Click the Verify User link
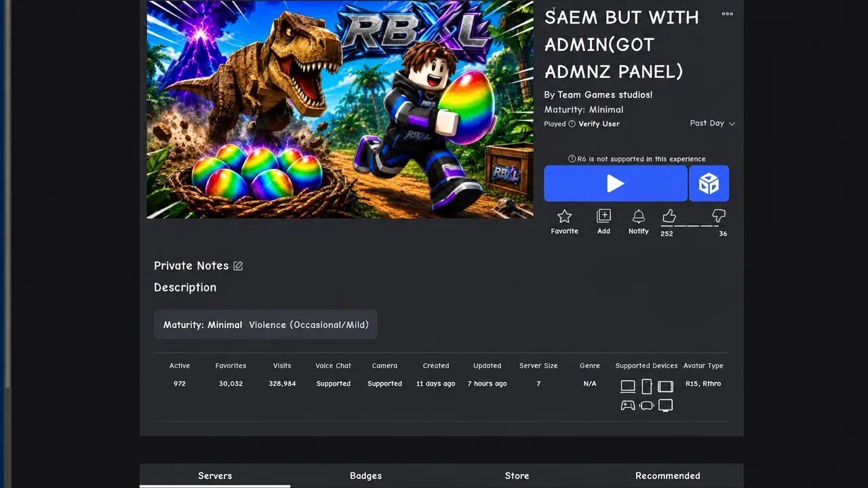Image resolution: width=868 pixels, height=488 pixels. (599, 124)
